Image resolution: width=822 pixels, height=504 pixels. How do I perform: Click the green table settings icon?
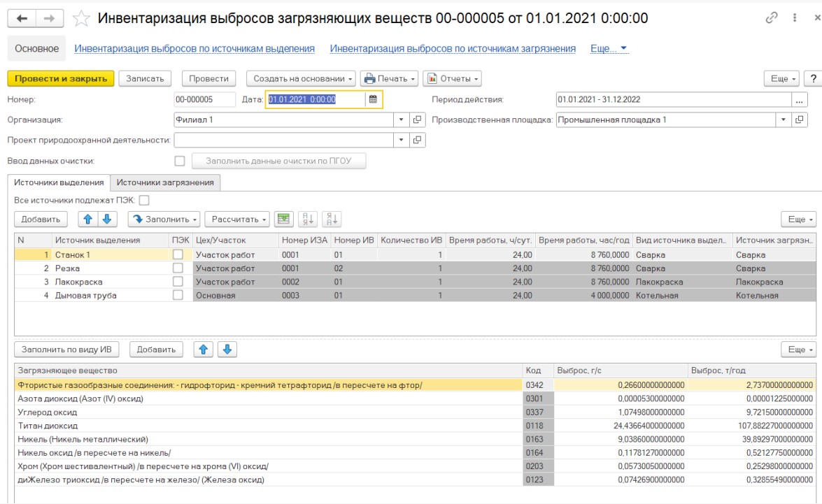click(x=283, y=219)
